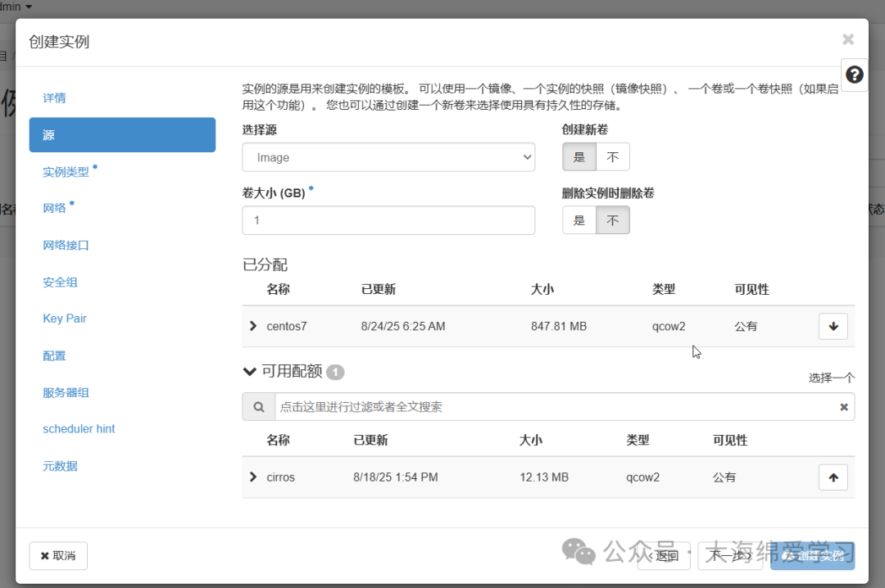Click the 卷大小 (GB) input field
The height and width of the screenshot is (588, 885).
(x=388, y=219)
